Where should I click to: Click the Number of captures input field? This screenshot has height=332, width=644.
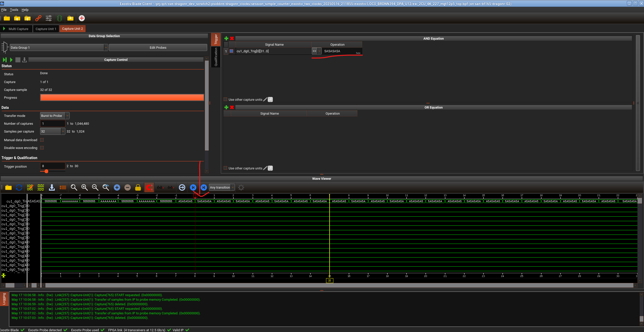point(52,123)
